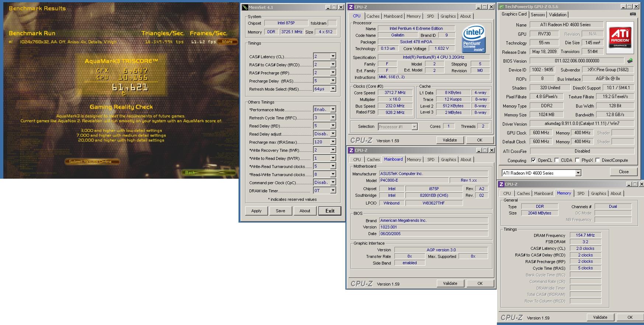Click Submit Results Online in AquaMark3
Screen dimensions: 644x325
pyautogui.click(x=93, y=161)
